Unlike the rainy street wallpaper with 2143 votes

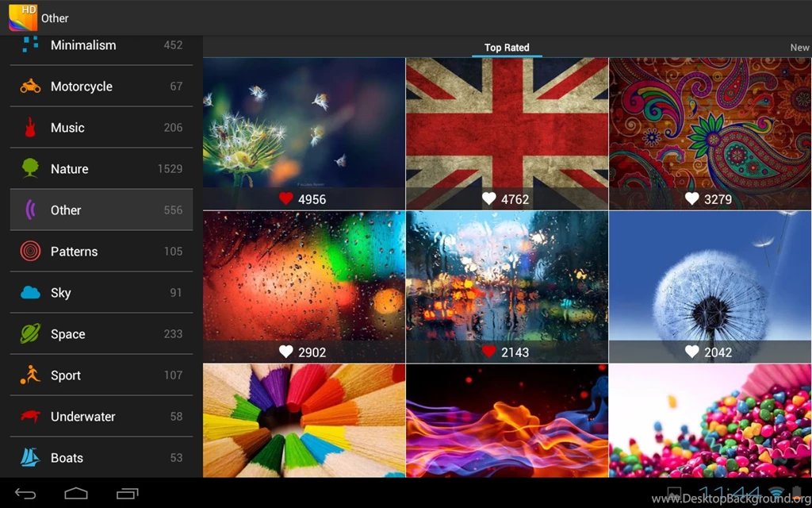coord(488,352)
